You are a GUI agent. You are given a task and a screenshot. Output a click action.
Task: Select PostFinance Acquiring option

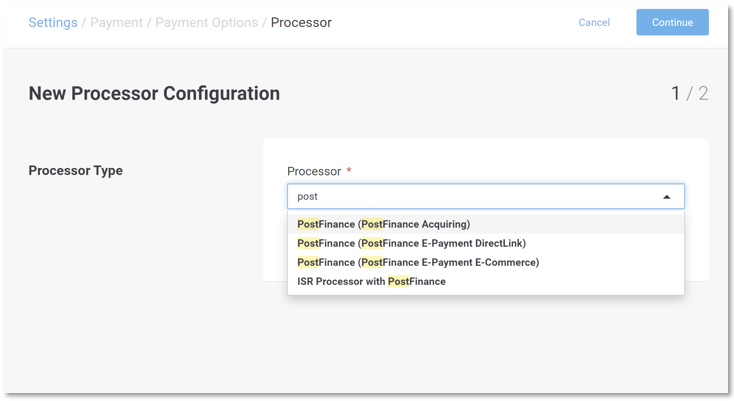coord(383,224)
